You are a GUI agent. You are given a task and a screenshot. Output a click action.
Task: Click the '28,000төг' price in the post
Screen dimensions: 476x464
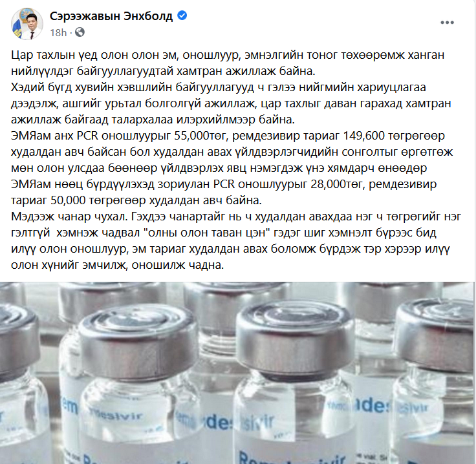pyautogui.click(x=337, y=184)
